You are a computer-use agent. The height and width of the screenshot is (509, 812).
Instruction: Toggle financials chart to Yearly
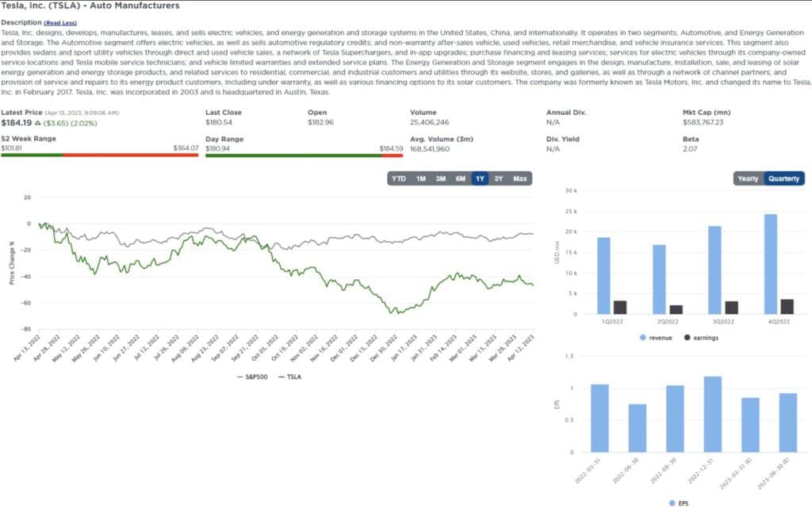click(x=748, y=178)
